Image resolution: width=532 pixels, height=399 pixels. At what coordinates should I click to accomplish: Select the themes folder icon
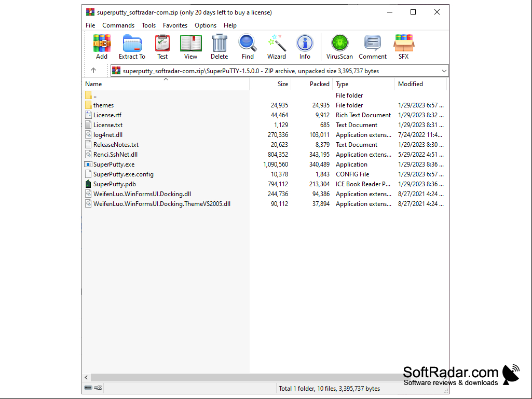coord(88,105)
